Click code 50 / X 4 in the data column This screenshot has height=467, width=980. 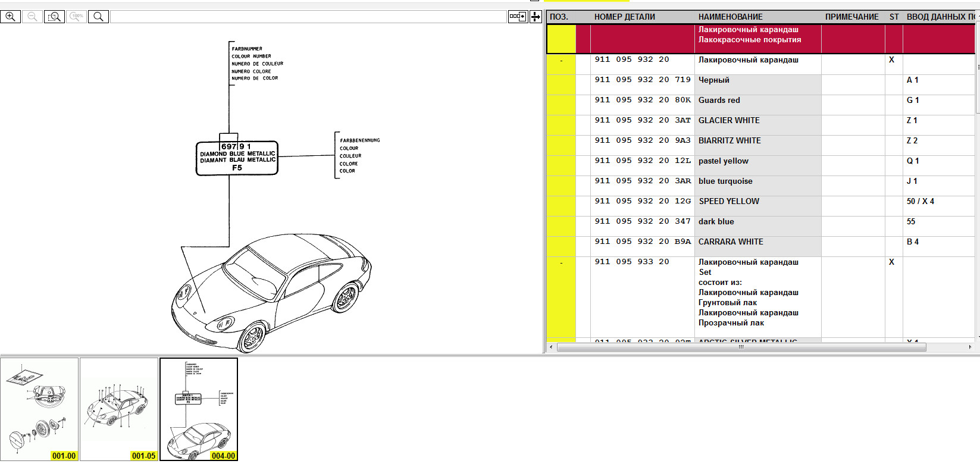click(920, 201)
